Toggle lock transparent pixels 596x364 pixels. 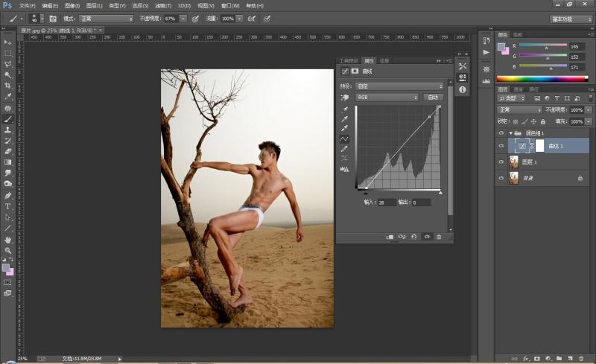[x=516, y=121]
